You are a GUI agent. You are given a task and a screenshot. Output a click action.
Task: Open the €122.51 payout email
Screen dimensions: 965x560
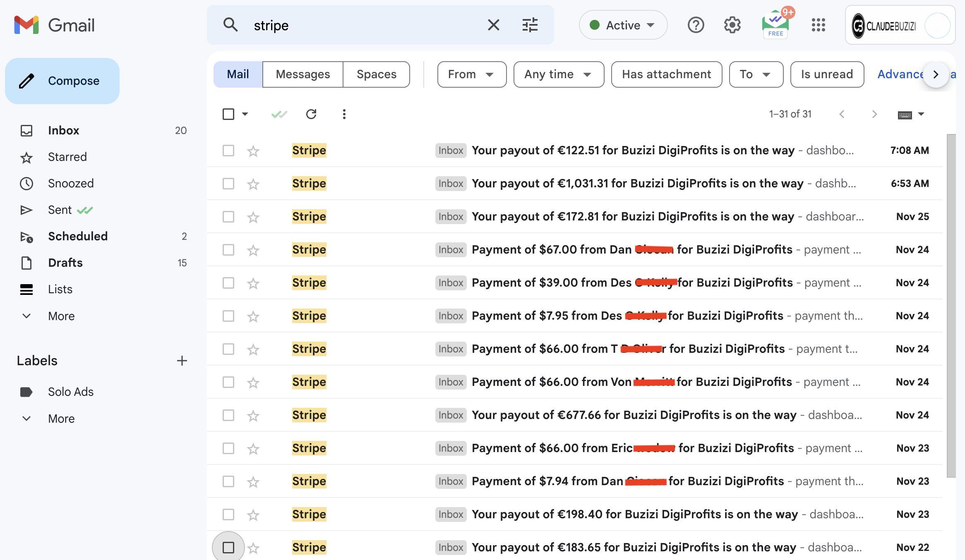[x=575, y=151]
